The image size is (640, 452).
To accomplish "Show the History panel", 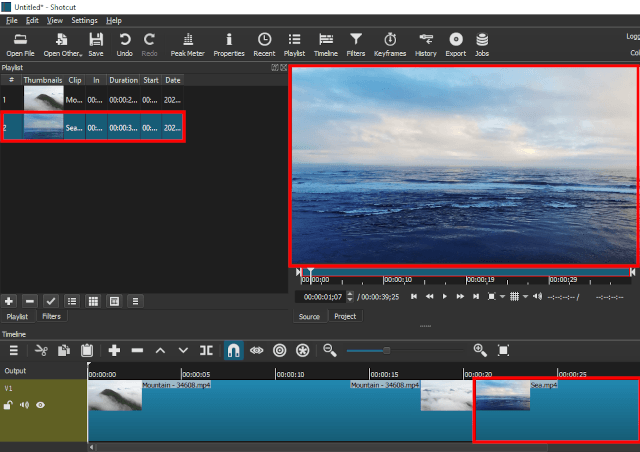I will click(426, 45).
